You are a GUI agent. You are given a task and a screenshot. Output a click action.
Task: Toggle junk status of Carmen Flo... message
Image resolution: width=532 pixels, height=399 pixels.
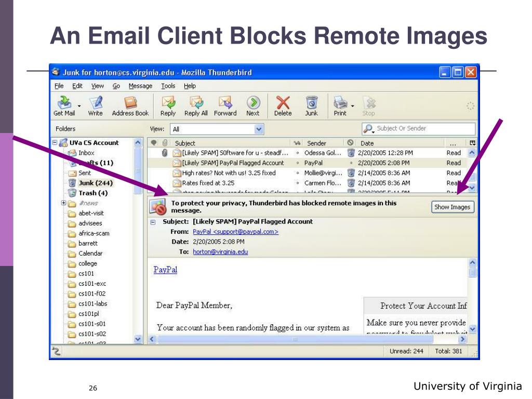(351, 183)
